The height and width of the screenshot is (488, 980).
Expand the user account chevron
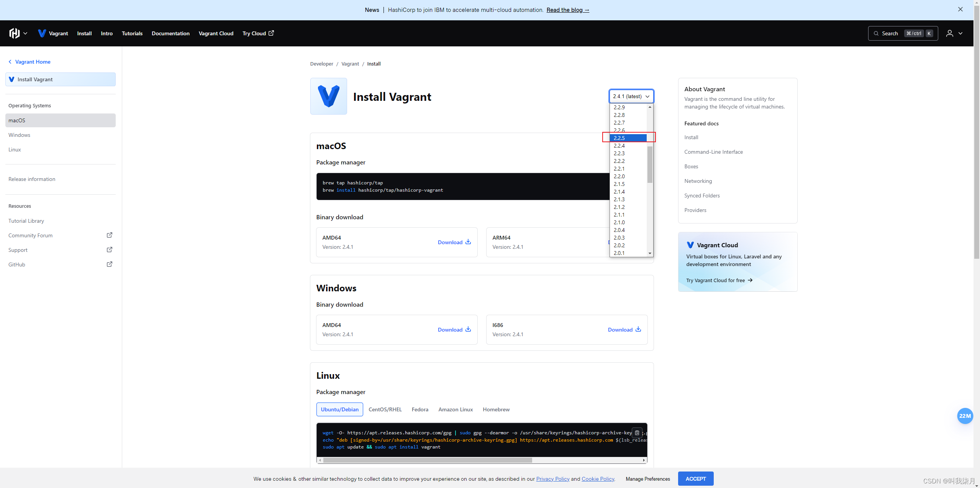click(960, 33)
